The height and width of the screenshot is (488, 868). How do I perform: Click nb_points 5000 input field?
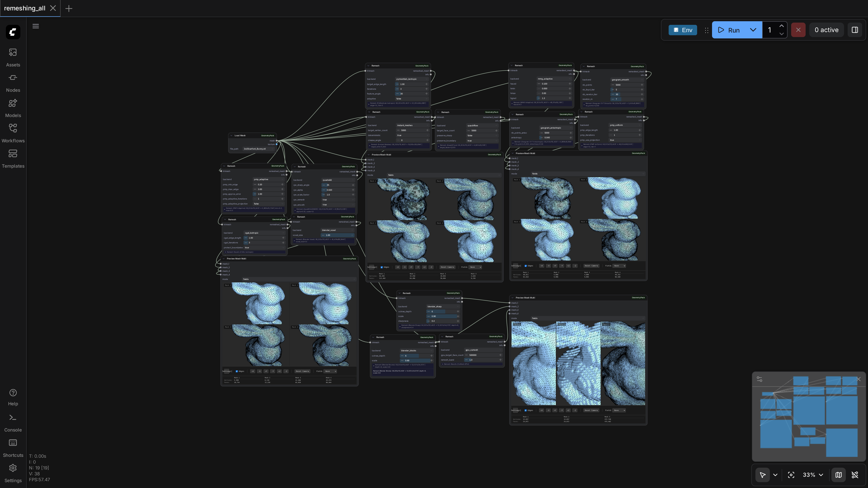coord(627,85)
